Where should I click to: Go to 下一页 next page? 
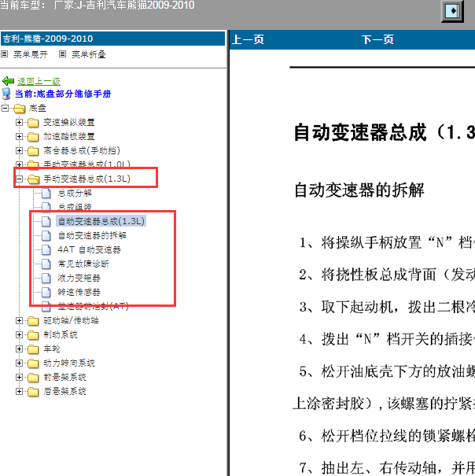click(x=377, y=39)
